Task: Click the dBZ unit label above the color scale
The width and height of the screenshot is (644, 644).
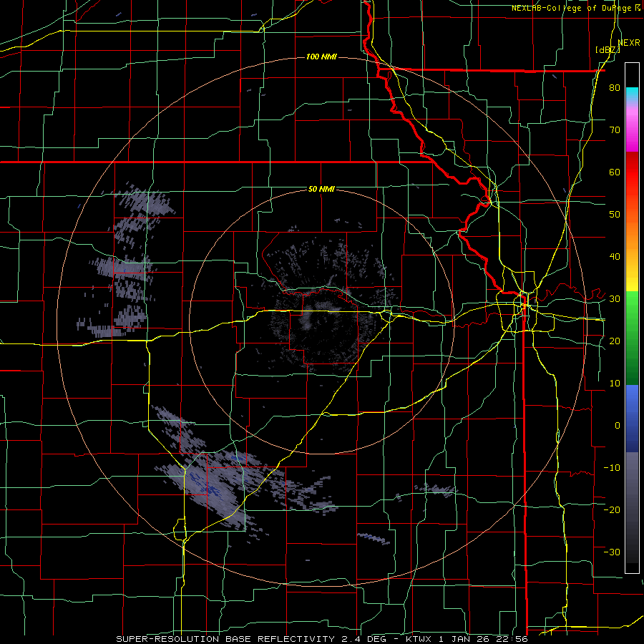Action: (608, 50)
